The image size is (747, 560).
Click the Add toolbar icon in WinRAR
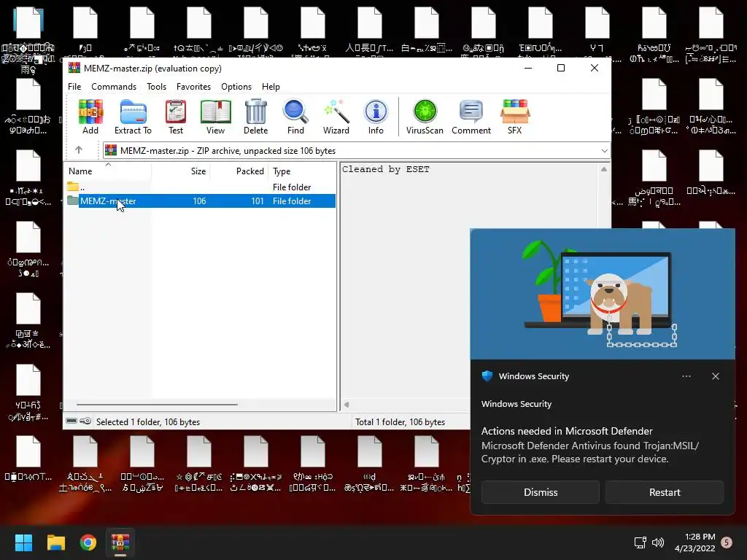tap(90, 117)
